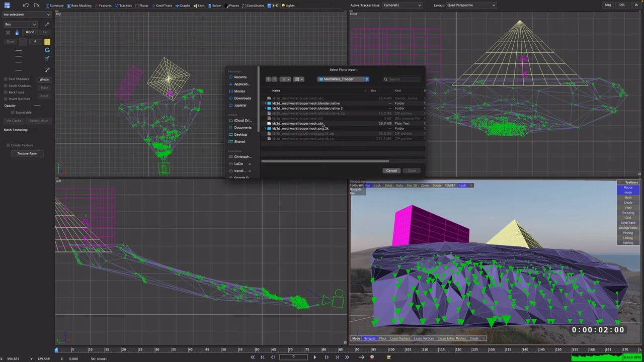Click the save file icon

7,5
